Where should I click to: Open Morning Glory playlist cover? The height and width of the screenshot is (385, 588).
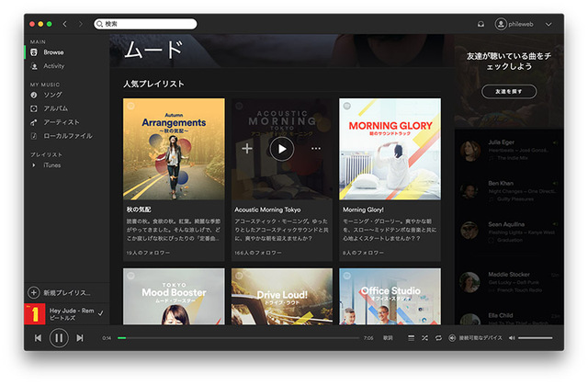(x=390, y=149)
